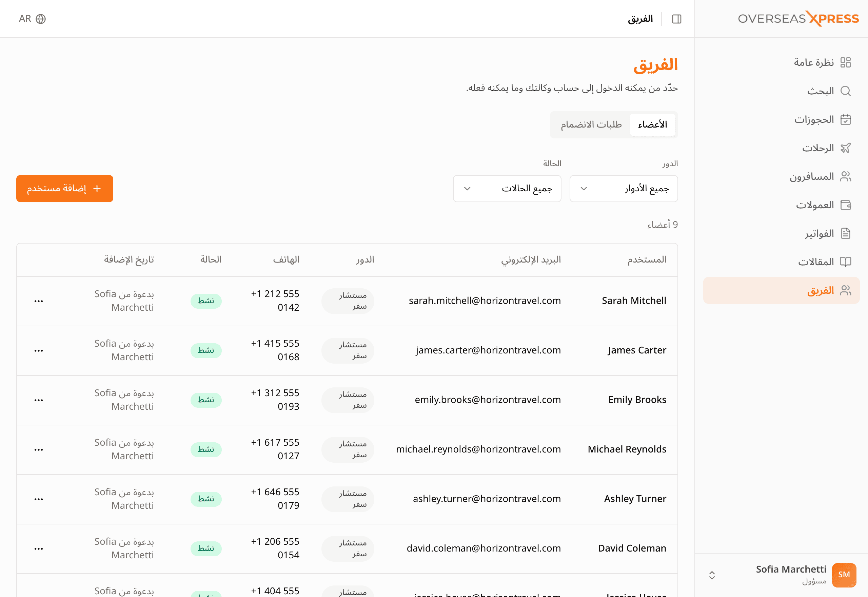Screen dimensions: 868x597
Task: Open العمولات commissions wallet icon
Action: pos(845,205)
